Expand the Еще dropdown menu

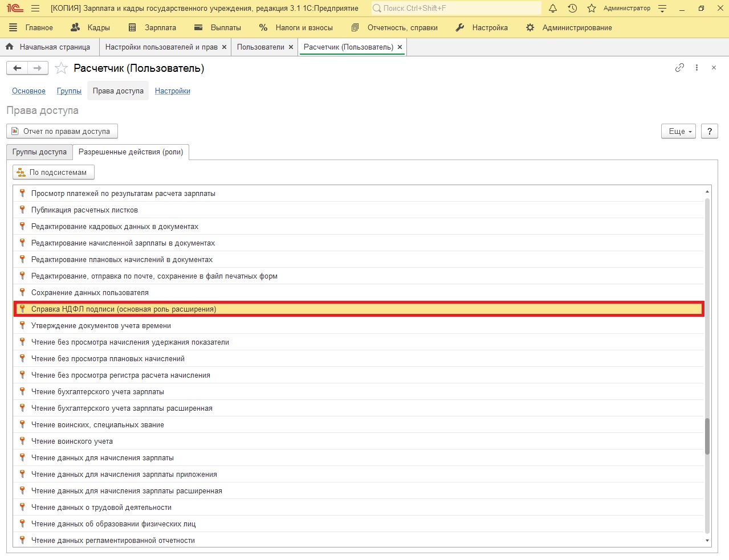click(678, 131)
